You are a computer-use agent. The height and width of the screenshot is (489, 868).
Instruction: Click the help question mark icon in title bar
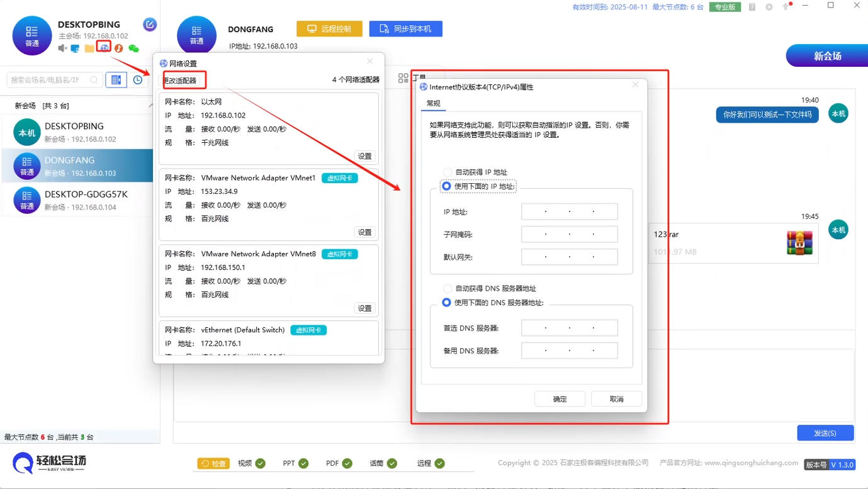(752, 7)
